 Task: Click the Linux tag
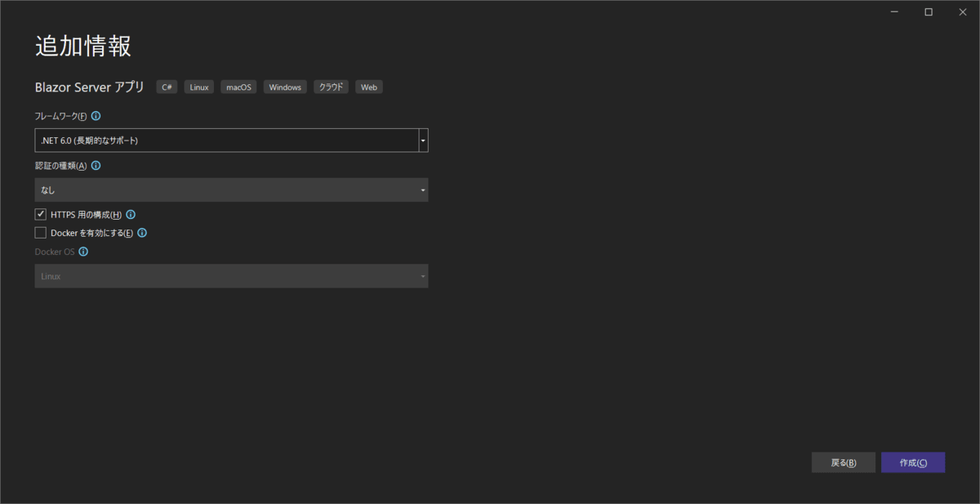[199, 87]
